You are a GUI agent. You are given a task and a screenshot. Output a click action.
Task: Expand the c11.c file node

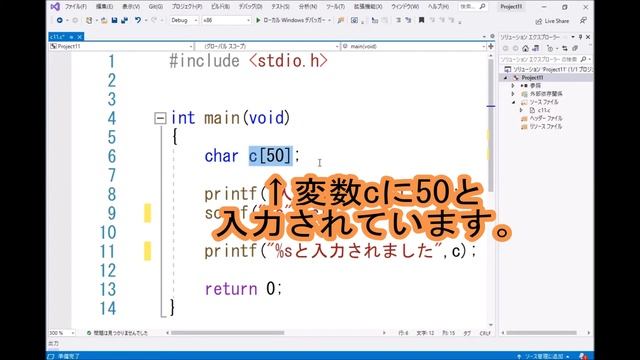(x=521, y=110)
